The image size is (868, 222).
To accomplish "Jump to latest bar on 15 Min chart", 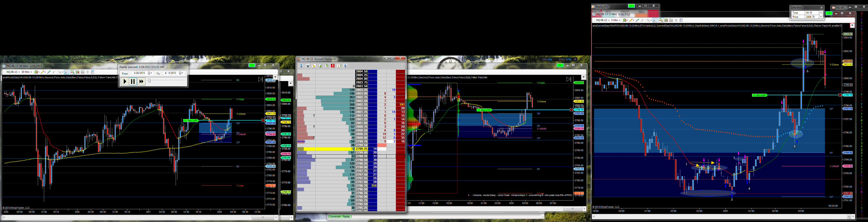I will [x=569, y=79].
